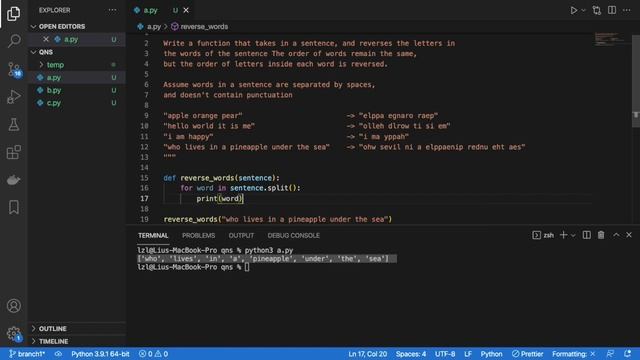This screenshot has height=360, width=640.
Task: Open changes compare icon in editor toolbar
Action: pos(597,10)
